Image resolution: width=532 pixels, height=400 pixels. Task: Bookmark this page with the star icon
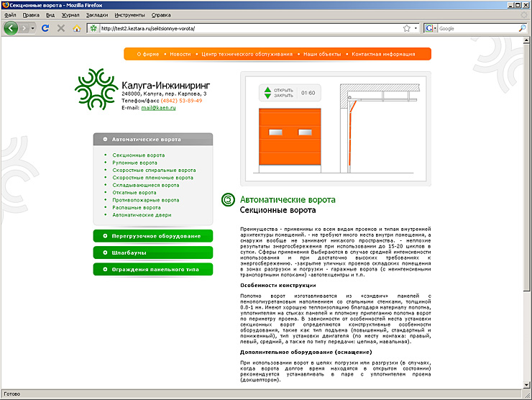pos(406,28)
